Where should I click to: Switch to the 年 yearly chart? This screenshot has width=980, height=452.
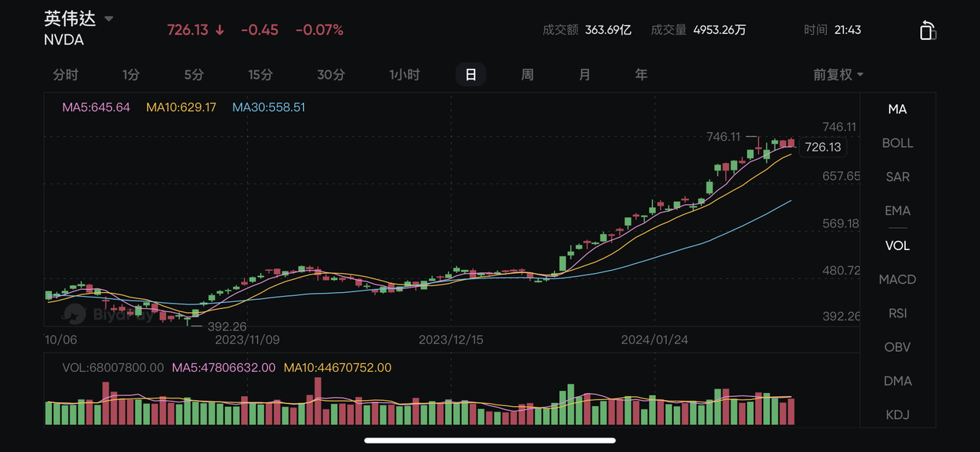642,74
